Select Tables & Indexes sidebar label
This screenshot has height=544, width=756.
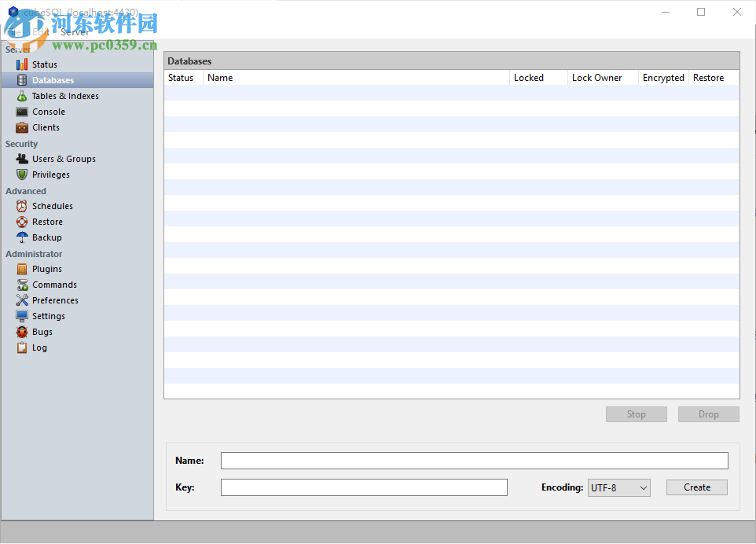65,96
